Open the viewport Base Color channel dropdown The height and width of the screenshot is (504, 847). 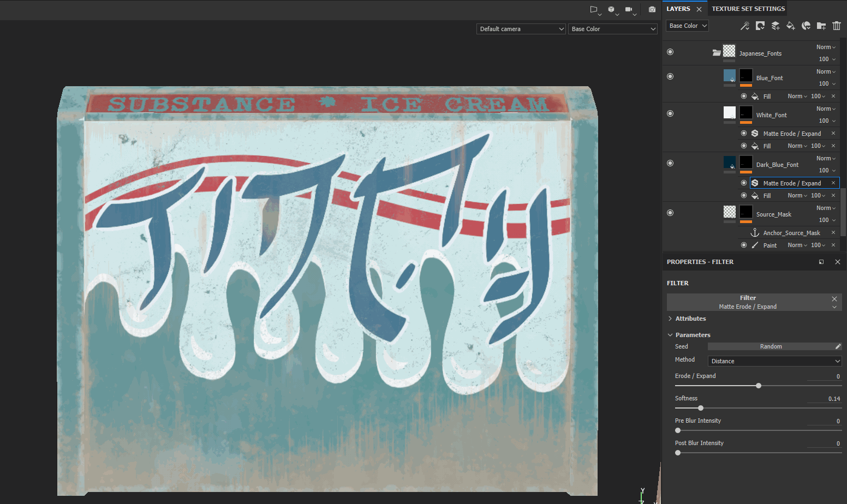613,29
